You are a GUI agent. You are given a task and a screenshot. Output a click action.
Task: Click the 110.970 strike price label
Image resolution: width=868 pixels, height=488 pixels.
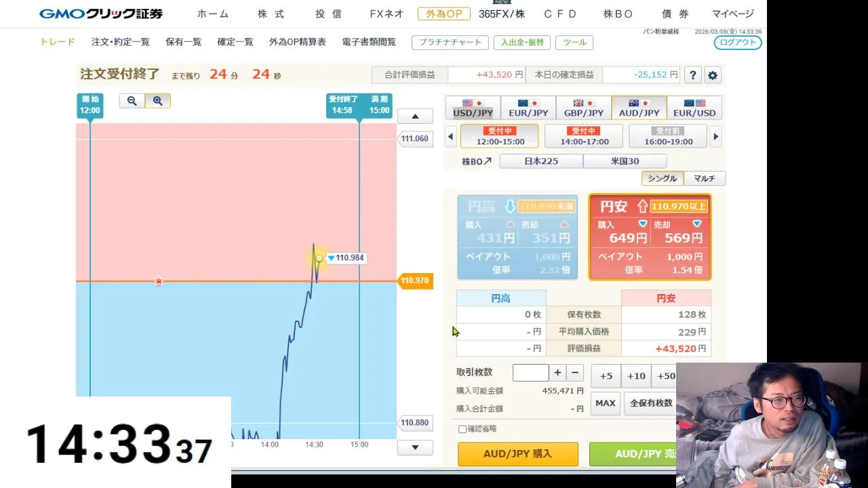[x=414, y=281]
